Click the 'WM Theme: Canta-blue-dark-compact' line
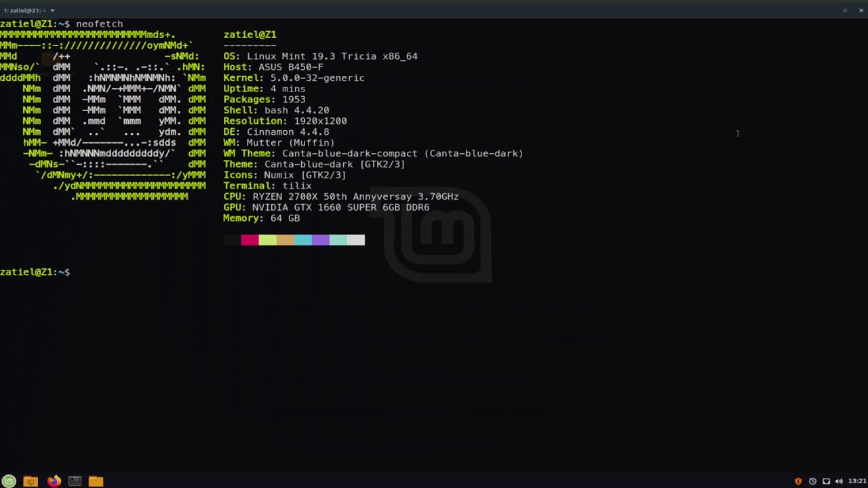This screenshot has height=488, width=868. (x=373, y=154)
